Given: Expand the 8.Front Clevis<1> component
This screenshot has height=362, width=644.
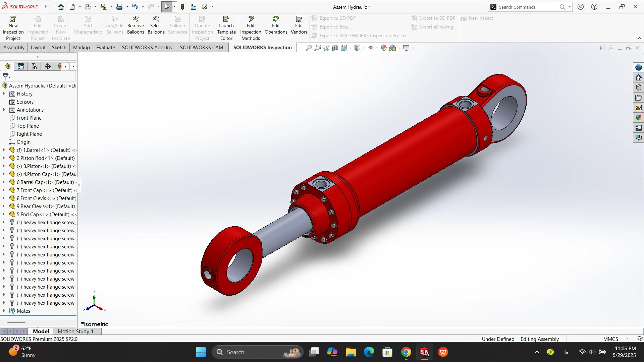Looking at the screenshot, I should 4,198.
